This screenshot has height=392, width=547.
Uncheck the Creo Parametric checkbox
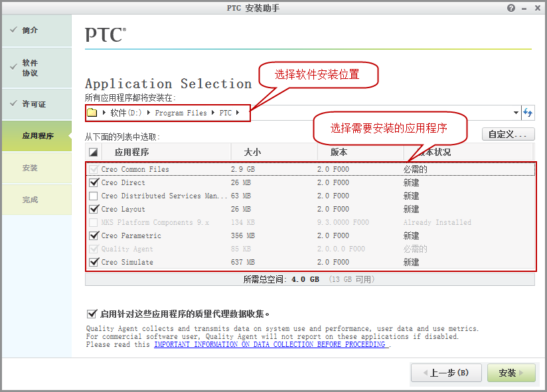[94, 235]
